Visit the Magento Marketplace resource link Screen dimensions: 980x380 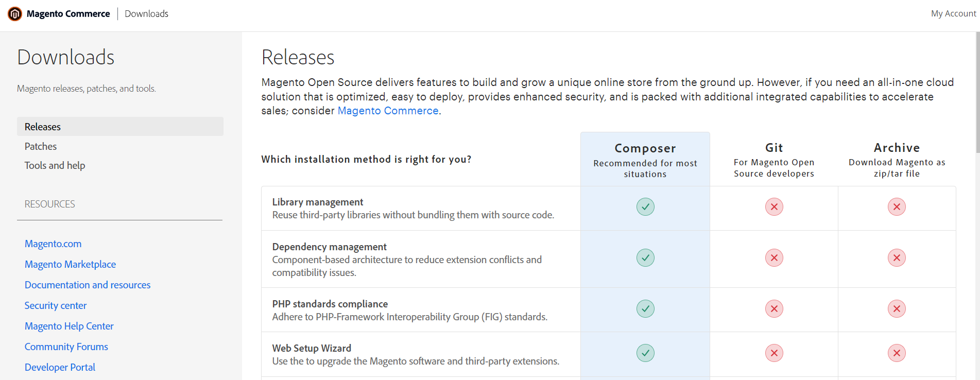coord(70,264)
